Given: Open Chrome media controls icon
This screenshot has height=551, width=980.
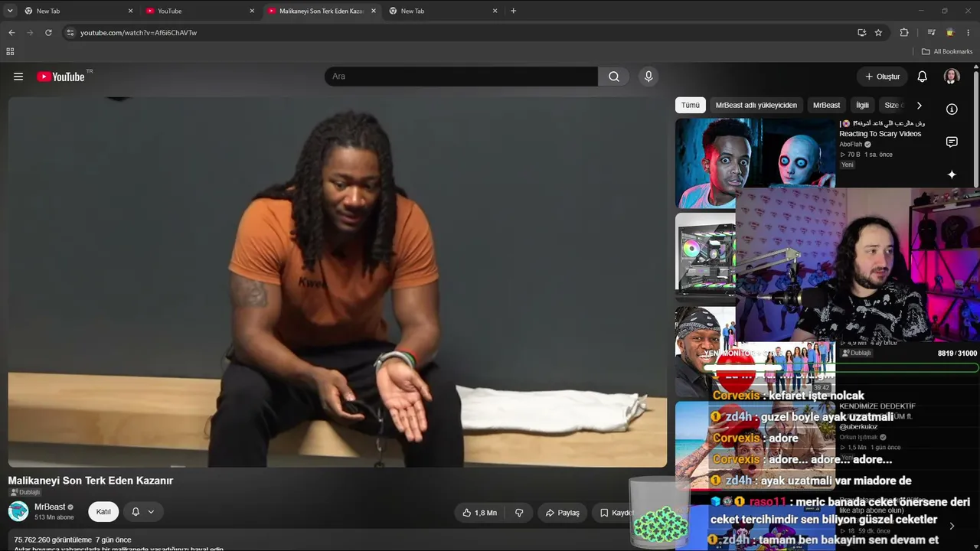Looking at the screenshot, I should [931, 33].
